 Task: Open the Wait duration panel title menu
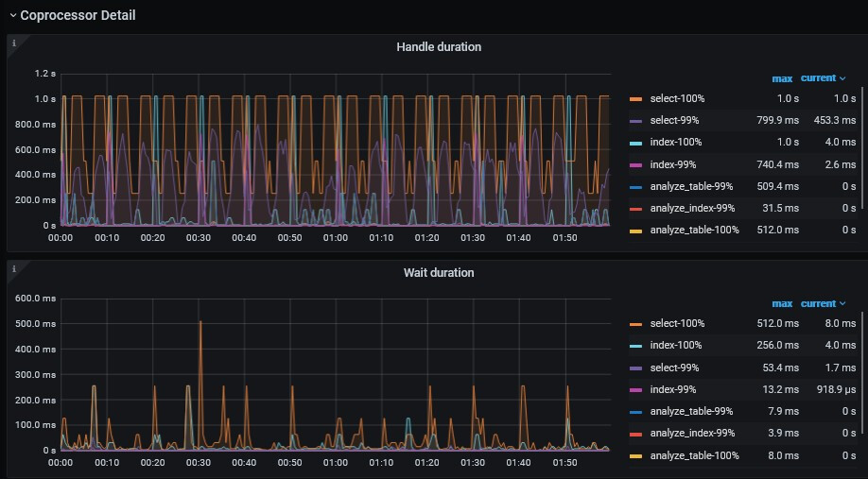click(x=438, y=273)
